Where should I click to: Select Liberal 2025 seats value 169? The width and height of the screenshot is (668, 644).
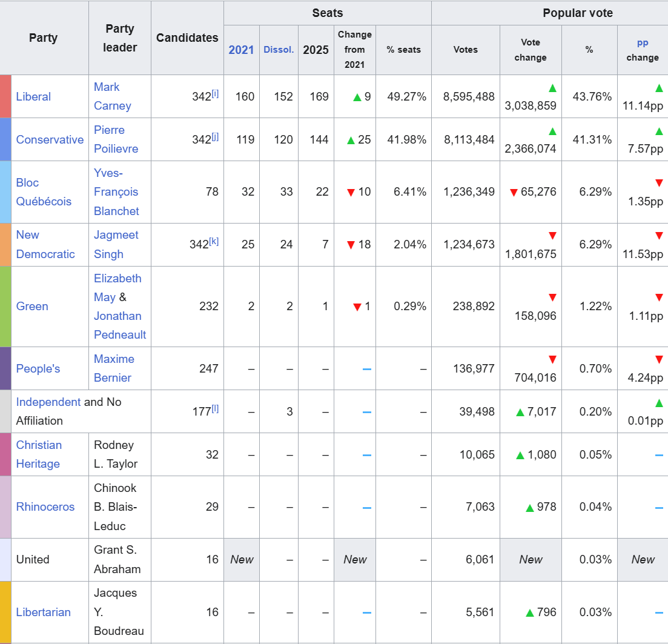pyautogui.click(x=316, y=96)
